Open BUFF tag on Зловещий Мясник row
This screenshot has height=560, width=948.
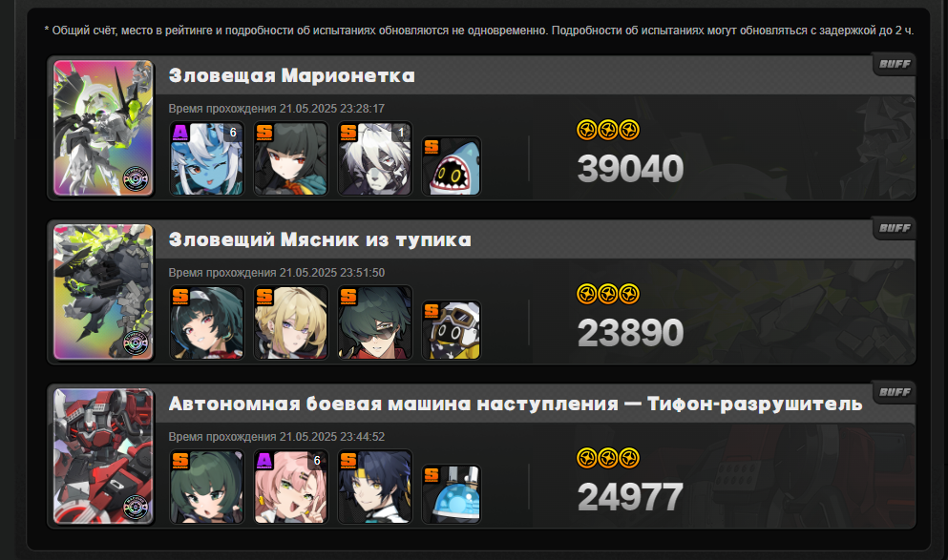pos(895,228)
